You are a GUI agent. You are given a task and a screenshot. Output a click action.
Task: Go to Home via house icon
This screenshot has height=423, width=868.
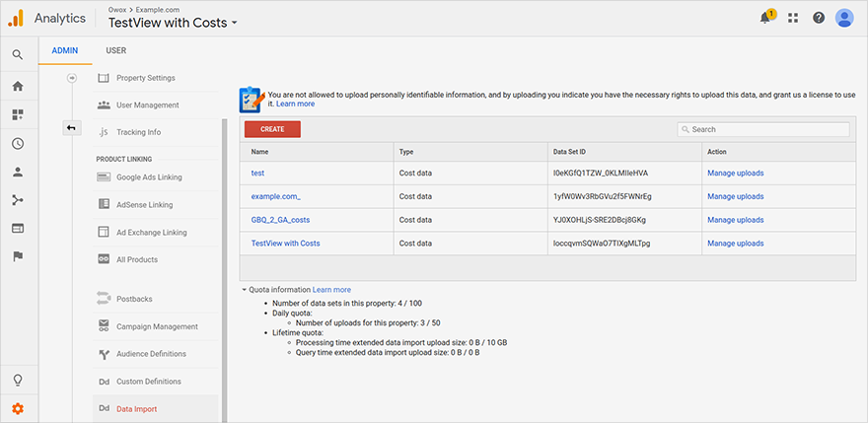click(x=18, y=86)
